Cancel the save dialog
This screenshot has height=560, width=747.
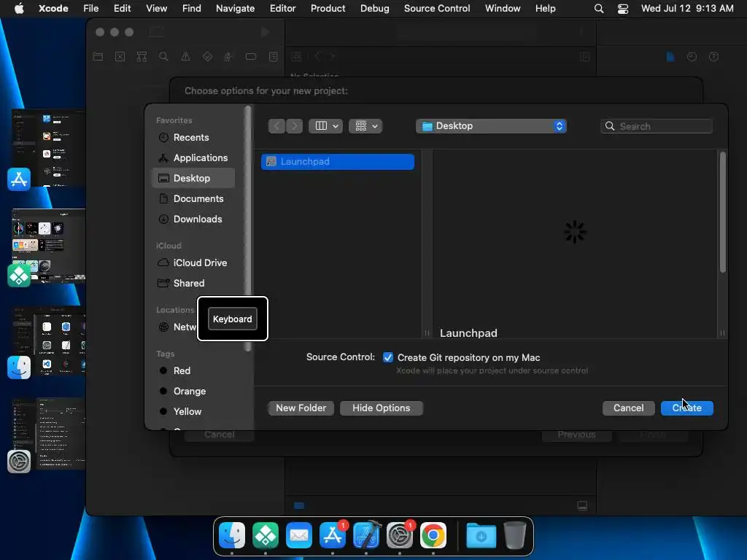[628, 408]
